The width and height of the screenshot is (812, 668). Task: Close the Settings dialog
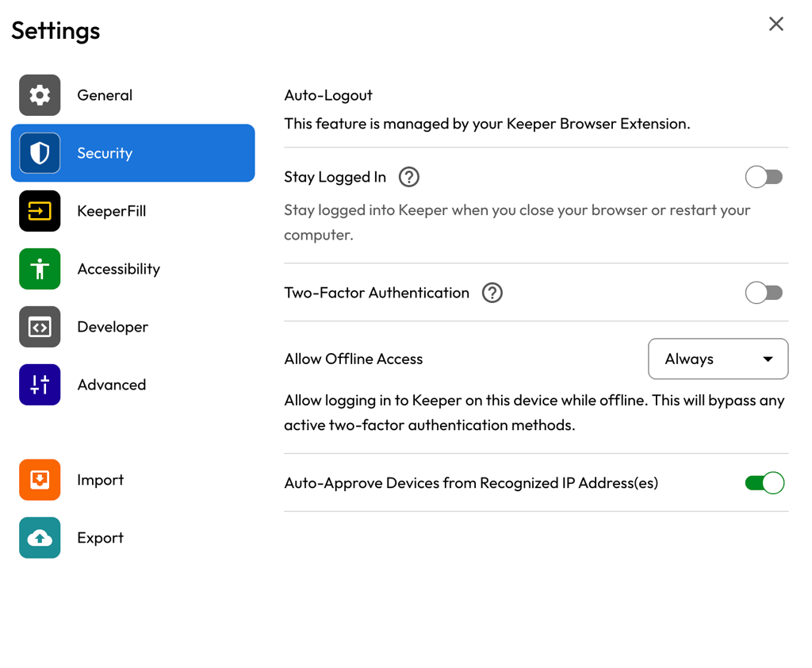(x=776, y=24)
